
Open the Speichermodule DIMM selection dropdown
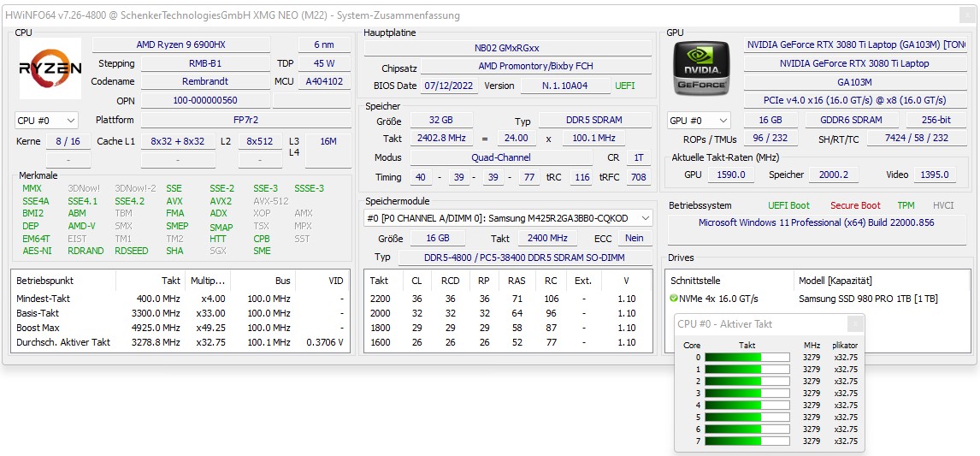coord(508,218)
